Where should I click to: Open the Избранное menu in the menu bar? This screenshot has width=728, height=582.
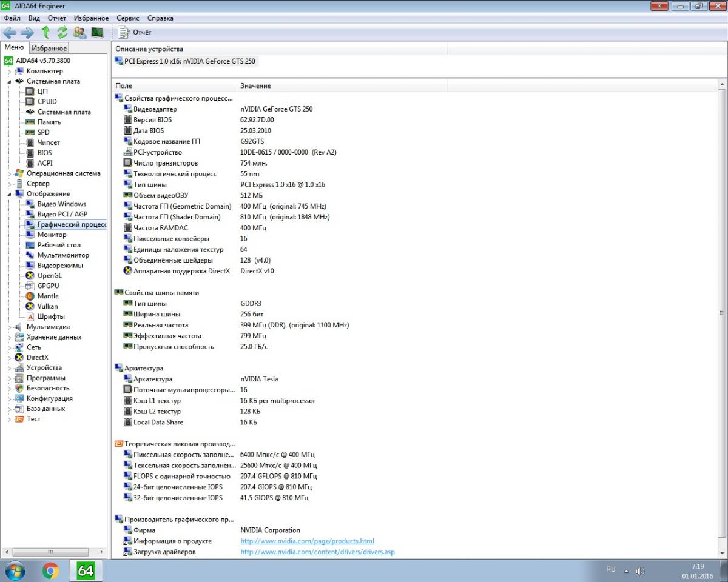pos(90,18)
